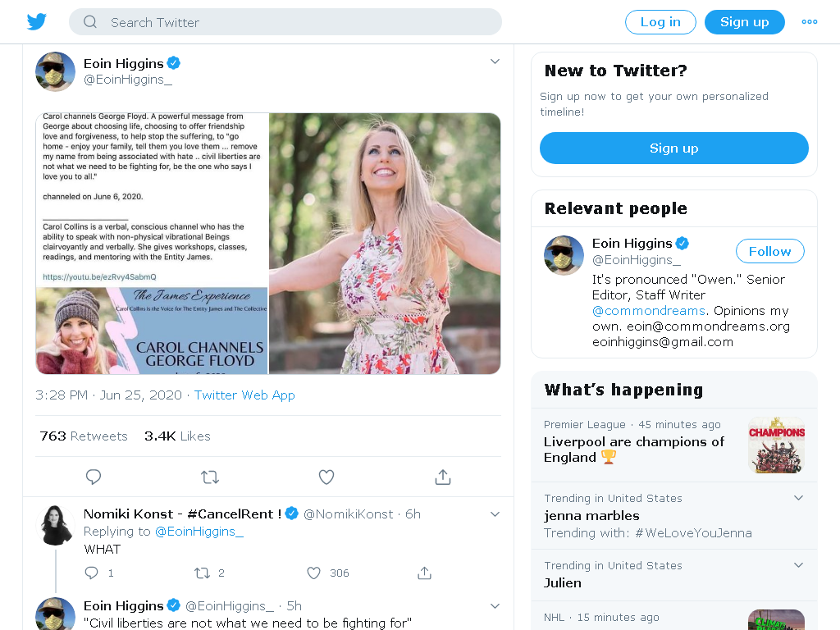Follow Eoin Higgins in Relevant people

[x=769, y=251]
